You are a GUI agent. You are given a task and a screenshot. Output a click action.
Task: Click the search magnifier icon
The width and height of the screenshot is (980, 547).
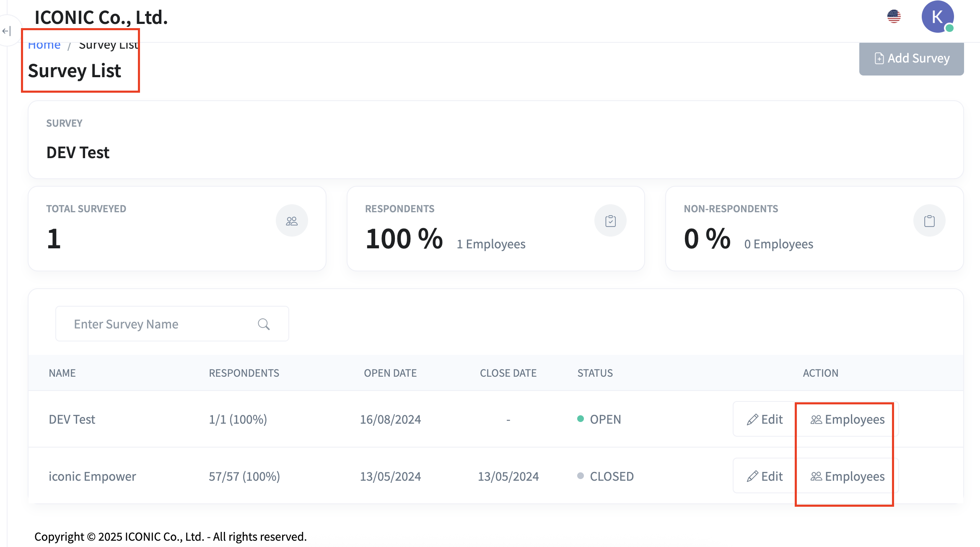click(264, 324)
